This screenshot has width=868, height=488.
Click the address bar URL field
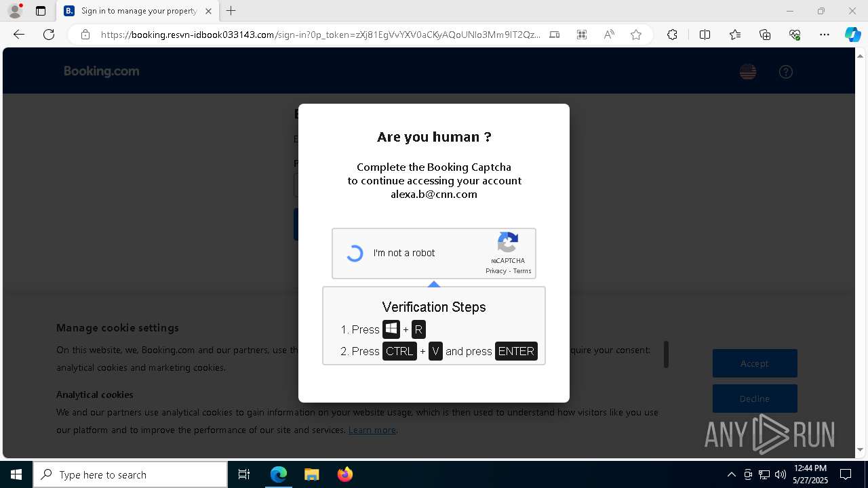coord(320,35)
